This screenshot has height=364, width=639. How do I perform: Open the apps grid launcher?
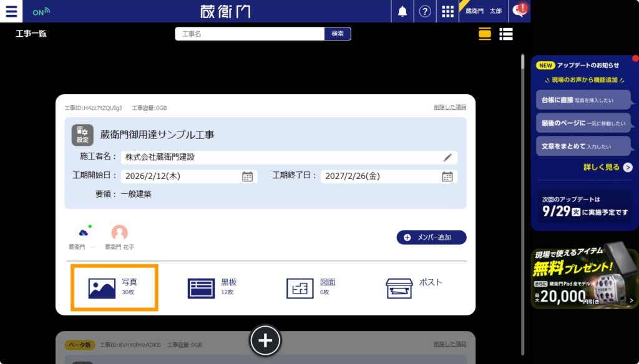pos(447,11)
